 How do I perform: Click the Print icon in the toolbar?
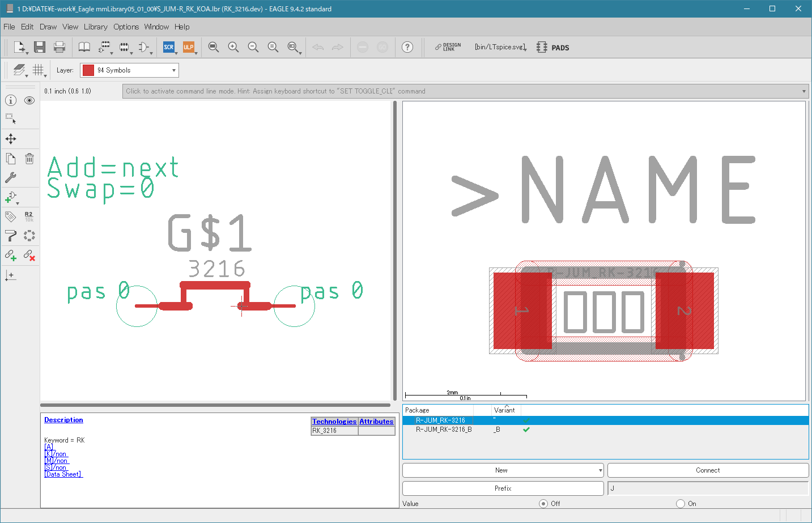[59, 47]
